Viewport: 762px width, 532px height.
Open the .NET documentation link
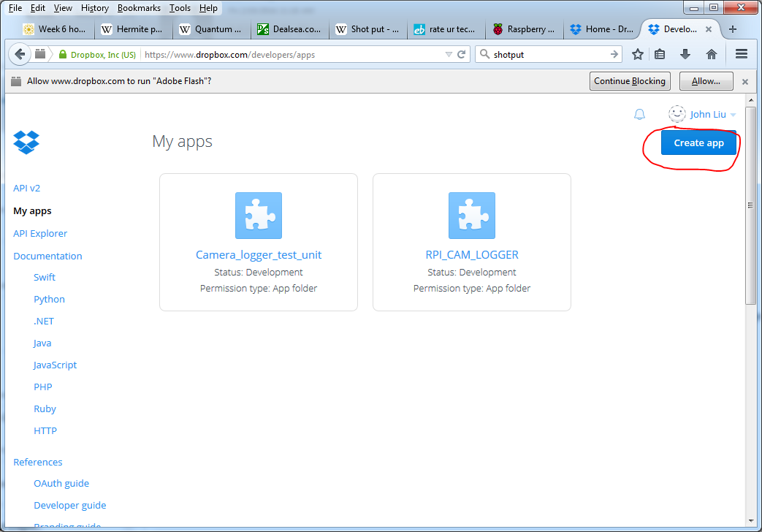44,322
